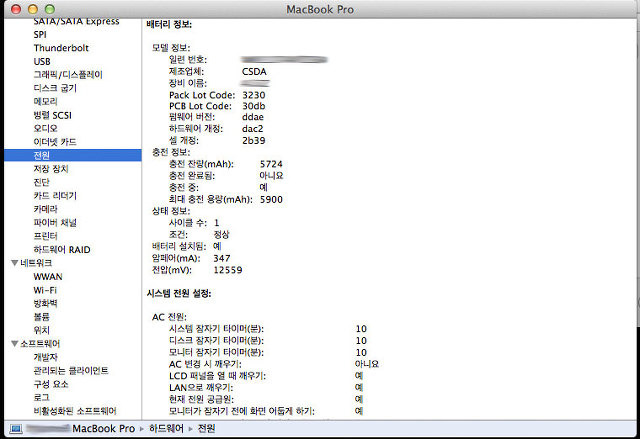Screen dimensions: 640x439
Task: Open the Thunderbolt hardware entry
Action: tap(61, 48)
